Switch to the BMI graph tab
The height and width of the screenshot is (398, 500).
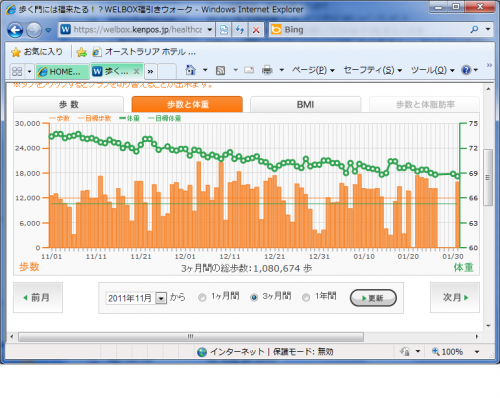(x=305, y=105)
